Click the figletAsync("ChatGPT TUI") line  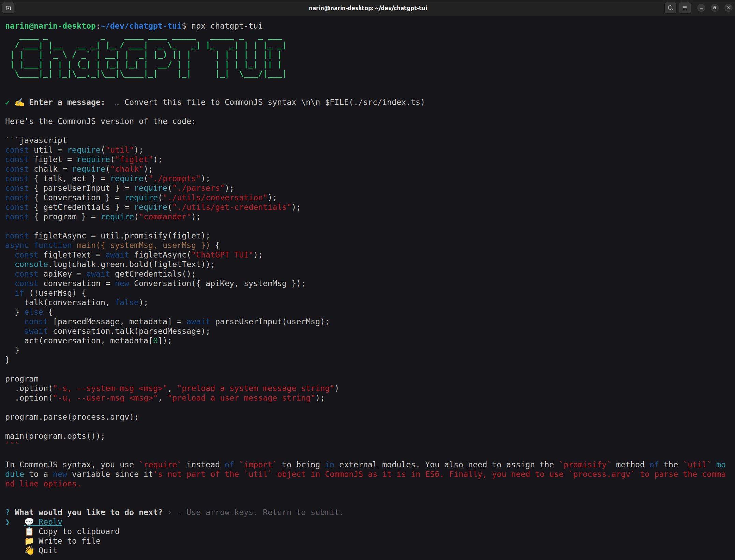tap(138, 255)
